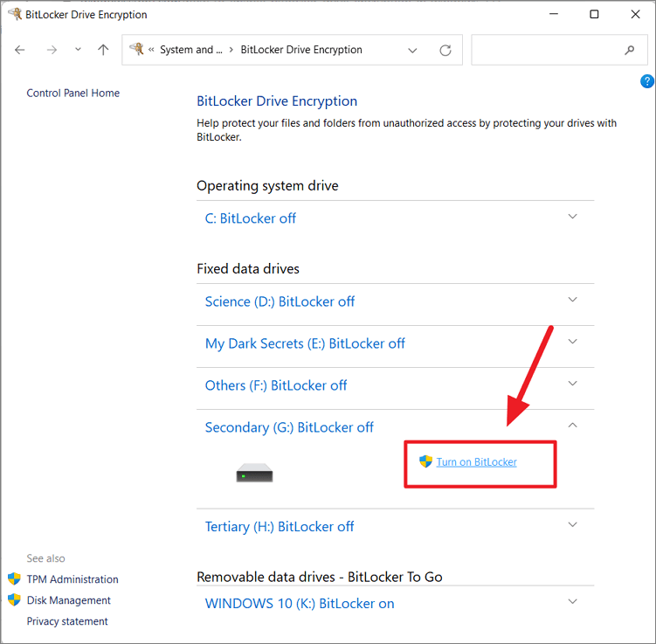
Task: Expand the WINDOWS 10 (K:) drive chevron
Action: click(572, 601)
